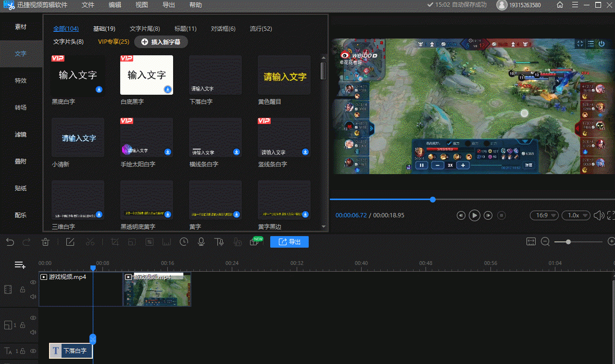
Task: Open the text-to-speech tool
Action: tap(219, 242)
